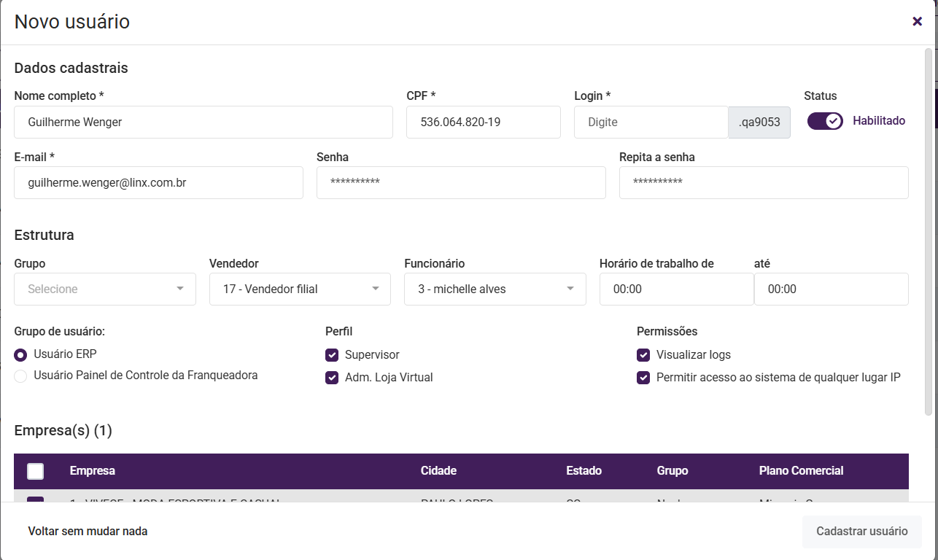Edit the E-mail field
938x560 pixels.
coord(158,183)
